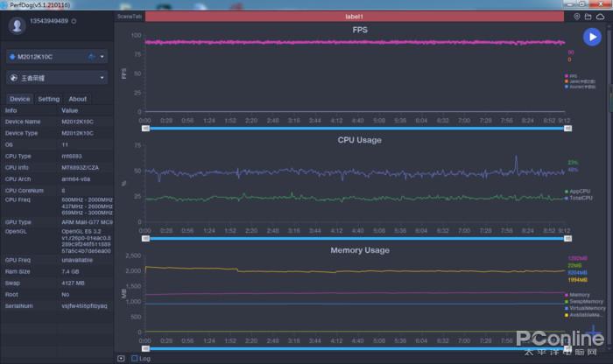Click the cloud upload icon
The height and width of the screenshot is (364, 613).
(600, 17)
